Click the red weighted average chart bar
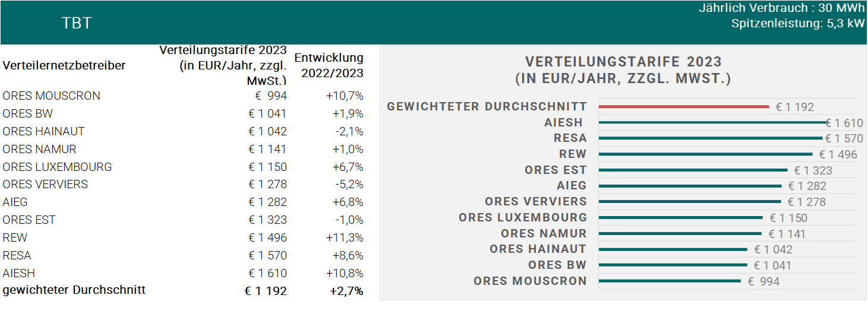 683,107
